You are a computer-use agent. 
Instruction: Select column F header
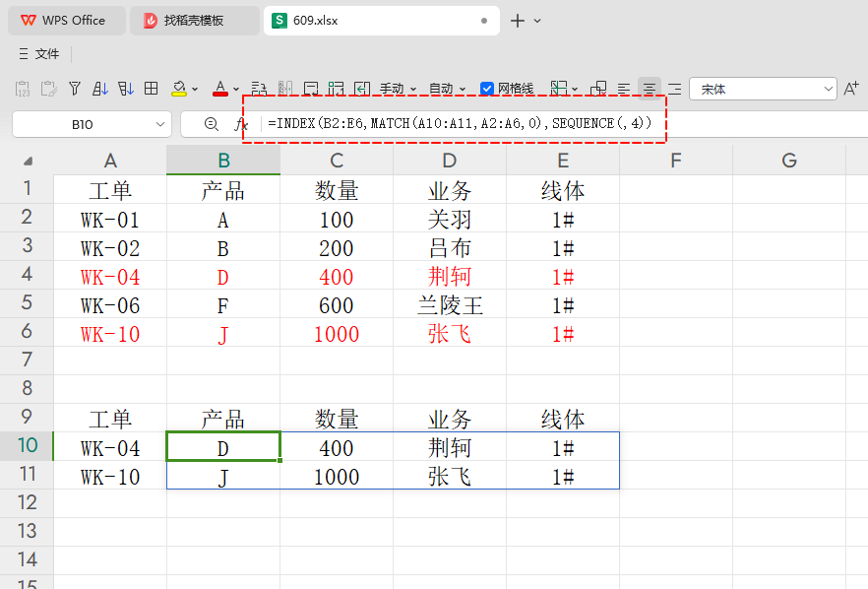(x=676, y=161)
